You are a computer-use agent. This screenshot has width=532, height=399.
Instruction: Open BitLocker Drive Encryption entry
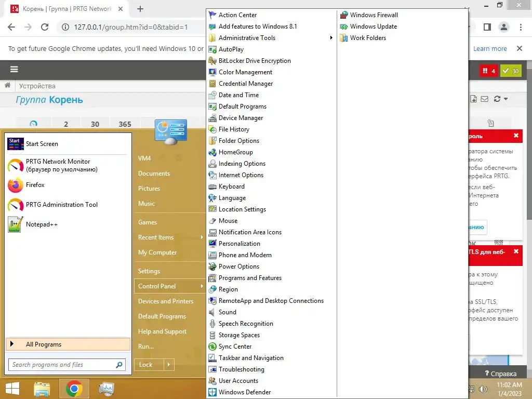(250, 61)
